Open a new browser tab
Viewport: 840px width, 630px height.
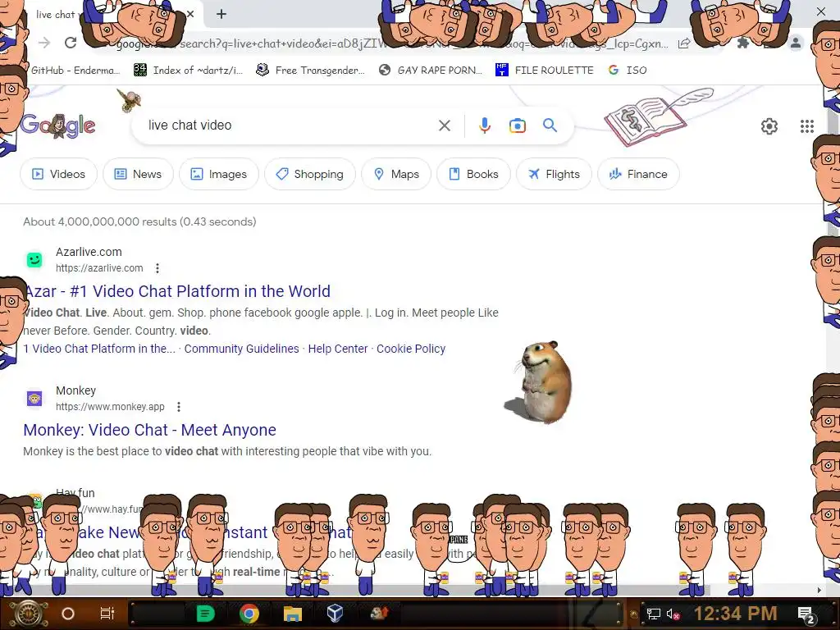[x=221, y=14]
